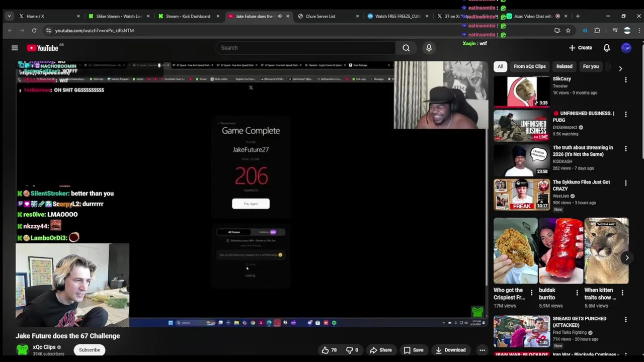Viewport: 644px width, 362px height.
Task: Open the install or cast icon in address bar
Action: pyautogui.click(x=557, y=31)
